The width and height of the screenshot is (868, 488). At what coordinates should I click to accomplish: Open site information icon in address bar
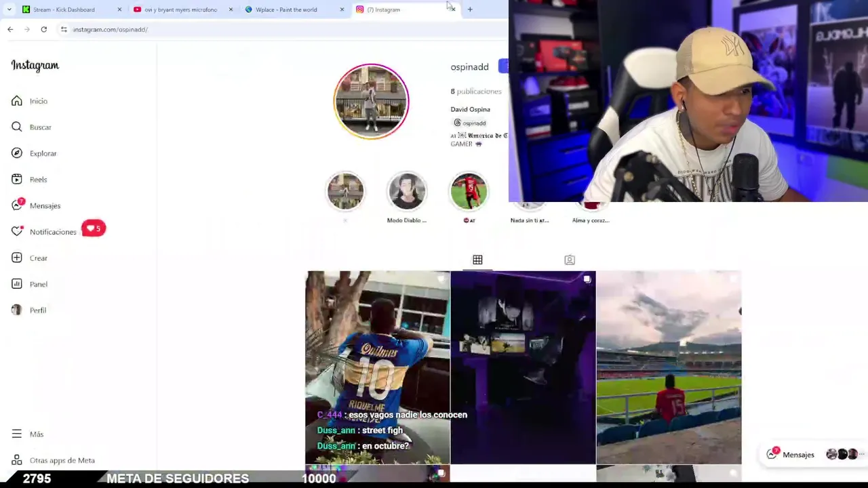point(64,29)
